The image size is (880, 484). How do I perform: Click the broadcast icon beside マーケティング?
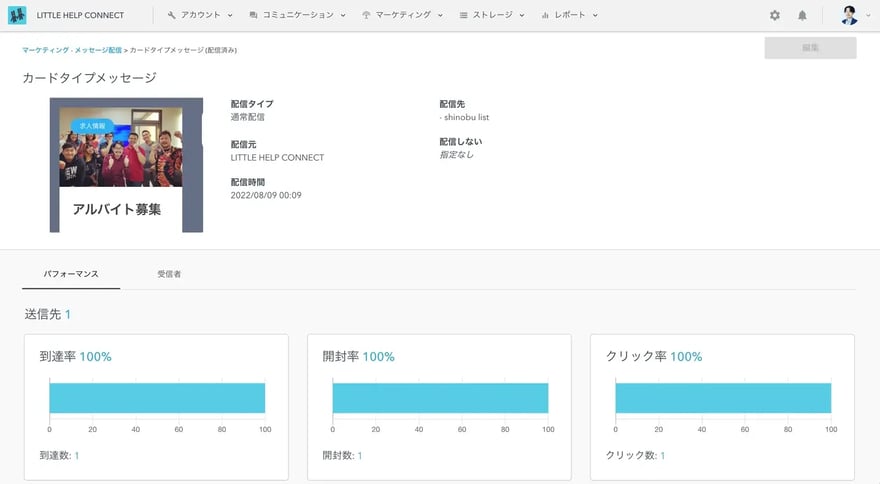[366, 16]
